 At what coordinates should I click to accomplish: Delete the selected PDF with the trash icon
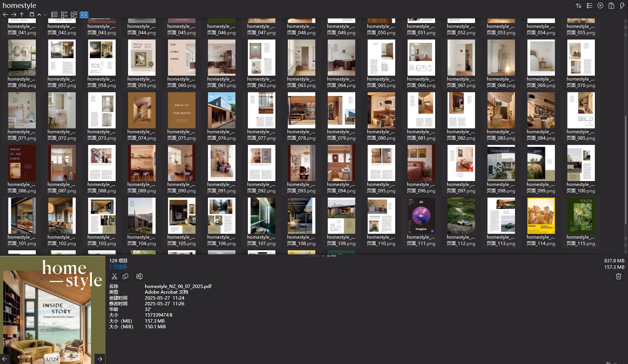click(x=618, y=276)
